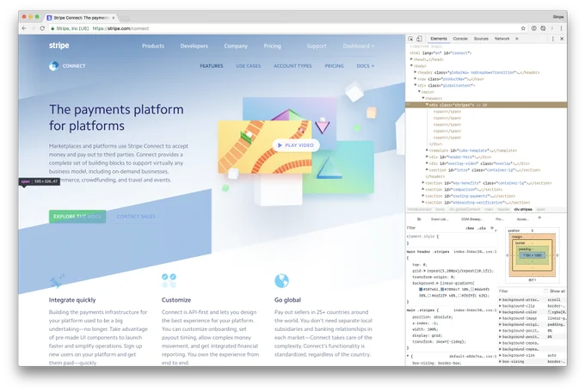Image resolution: width=585 pixels, height=392 pixels.
Task: Expand the head element in DOM tree
Action: 411,59
